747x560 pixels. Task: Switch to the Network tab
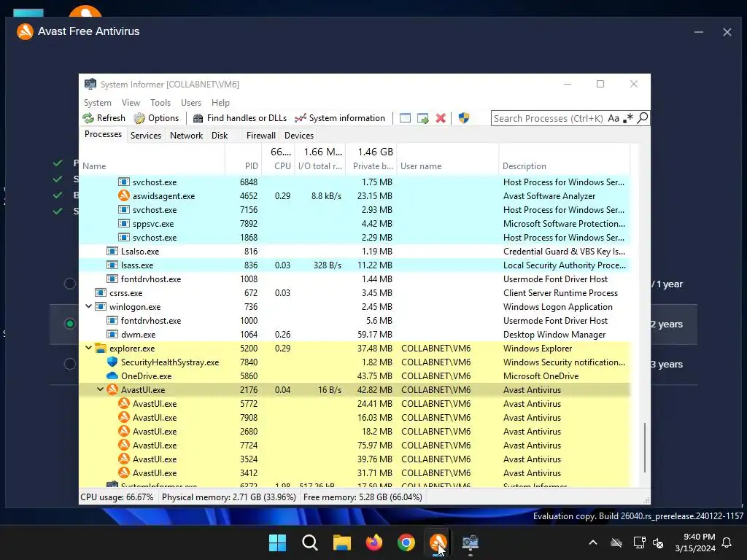click(x=186, y=135)
